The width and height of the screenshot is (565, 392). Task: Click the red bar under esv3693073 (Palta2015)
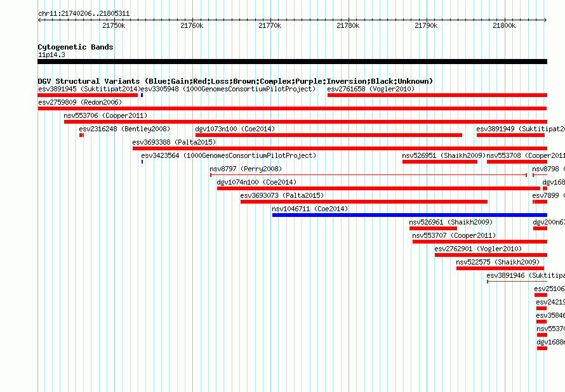[x=364, y=202]
